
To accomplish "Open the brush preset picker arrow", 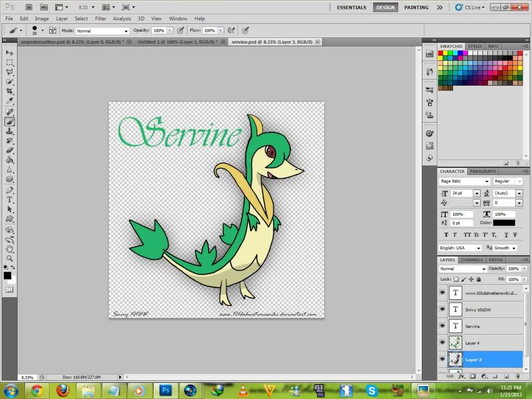I will [x=43, y=31].
